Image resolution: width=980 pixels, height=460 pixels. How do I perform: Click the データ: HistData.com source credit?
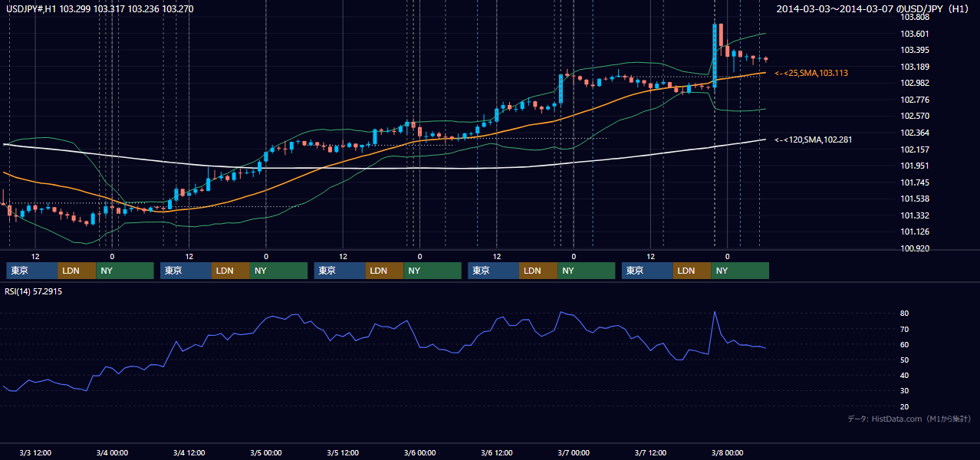[x=909, y=419]
